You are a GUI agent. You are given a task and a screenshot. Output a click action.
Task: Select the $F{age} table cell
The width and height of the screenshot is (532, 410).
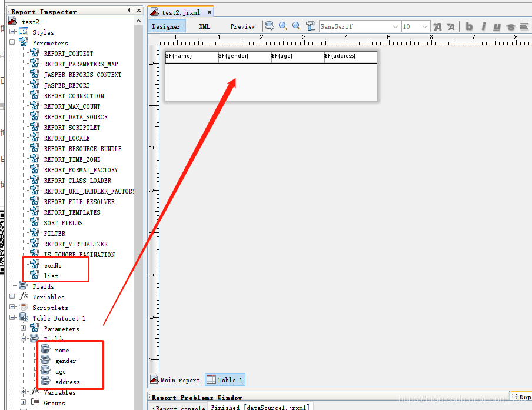click(x=298, y=57)
